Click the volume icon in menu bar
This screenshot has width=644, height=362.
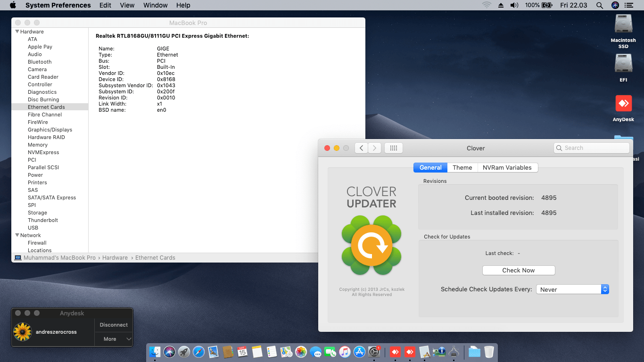point(514,5)
